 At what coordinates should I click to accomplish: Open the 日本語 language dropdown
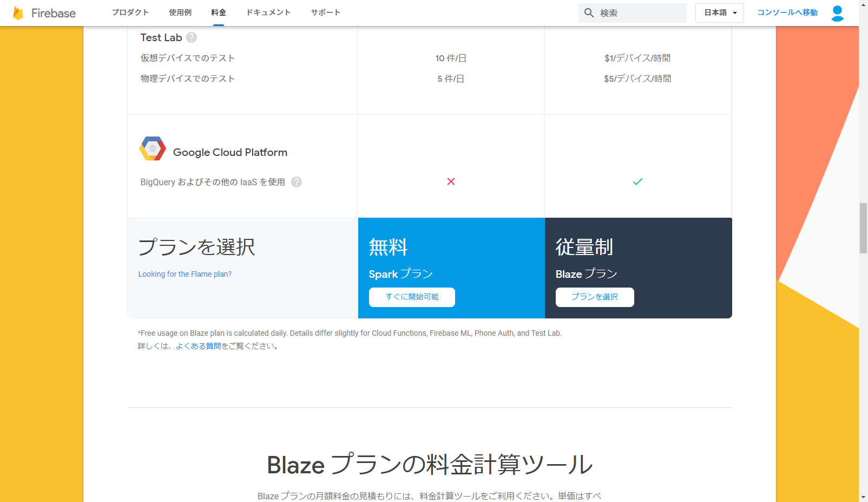[x=719, y=12]
